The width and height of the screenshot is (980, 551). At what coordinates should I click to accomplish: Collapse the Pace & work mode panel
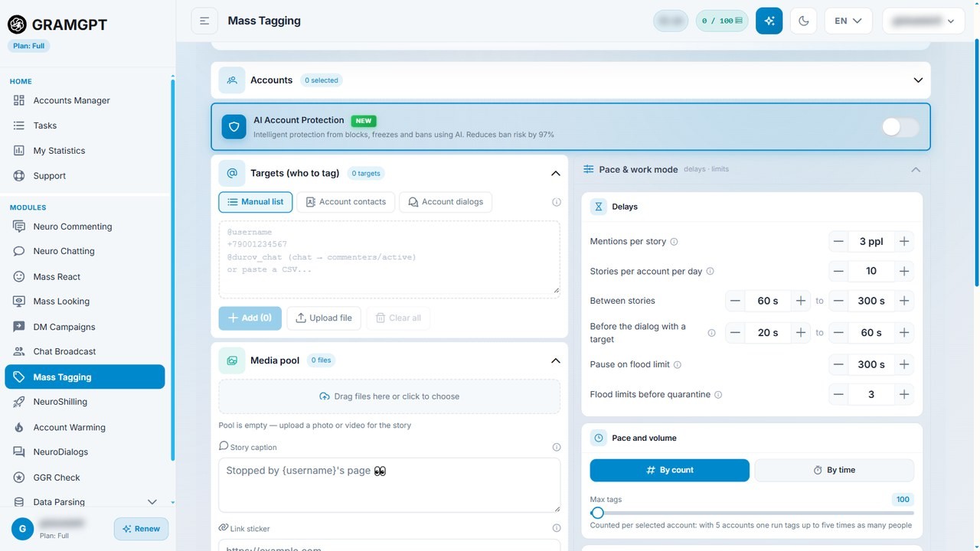click(x=916, y=169)
